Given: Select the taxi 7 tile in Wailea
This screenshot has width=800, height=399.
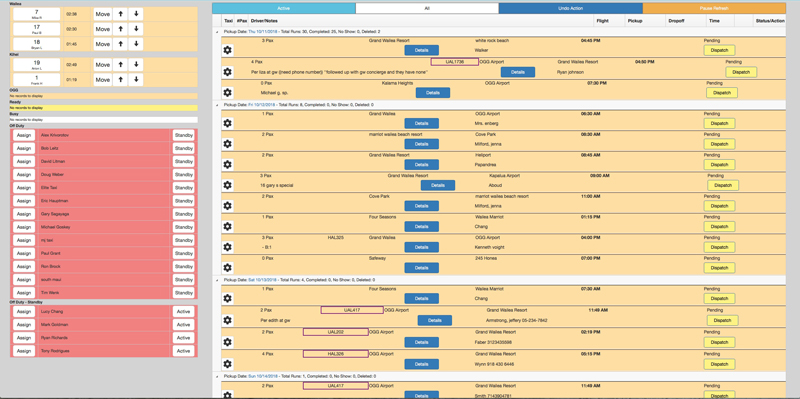Looking at the screenshot, I should click(36, 14).
